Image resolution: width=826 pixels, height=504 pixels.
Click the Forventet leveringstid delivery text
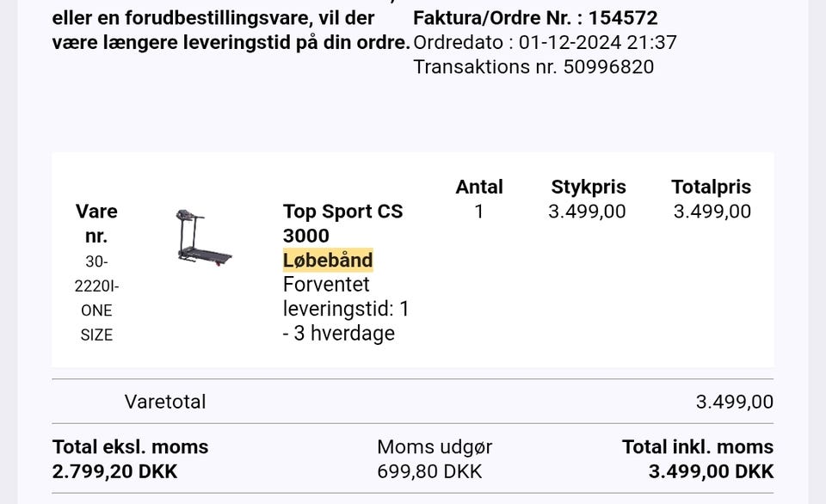click(346, 308)
